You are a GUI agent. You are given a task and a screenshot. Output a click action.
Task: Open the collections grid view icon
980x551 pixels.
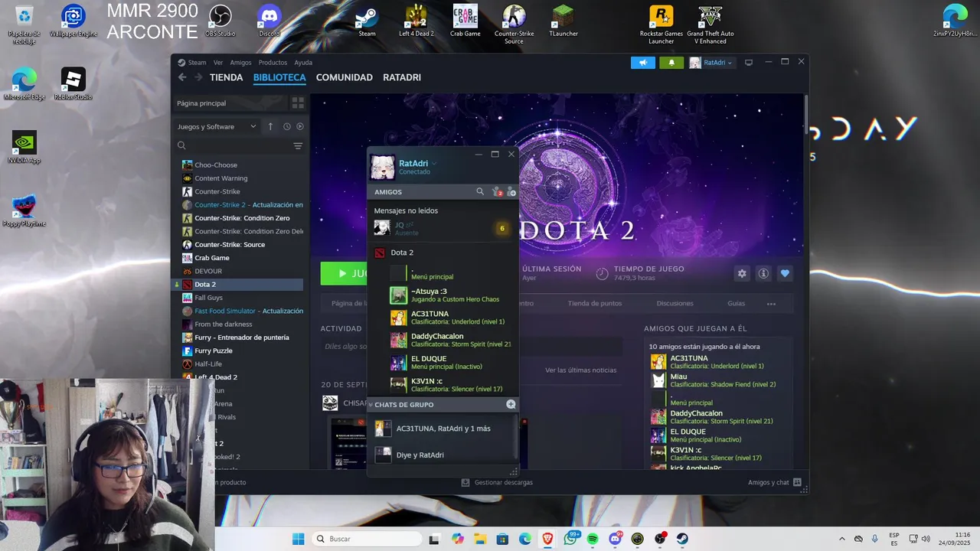(x=298, y=103)
